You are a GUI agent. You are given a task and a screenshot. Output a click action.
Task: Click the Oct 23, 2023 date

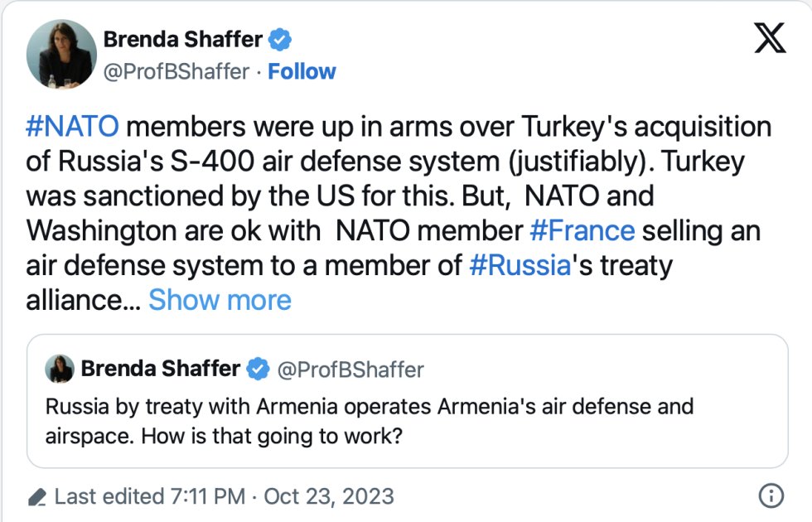coord(329,496)
